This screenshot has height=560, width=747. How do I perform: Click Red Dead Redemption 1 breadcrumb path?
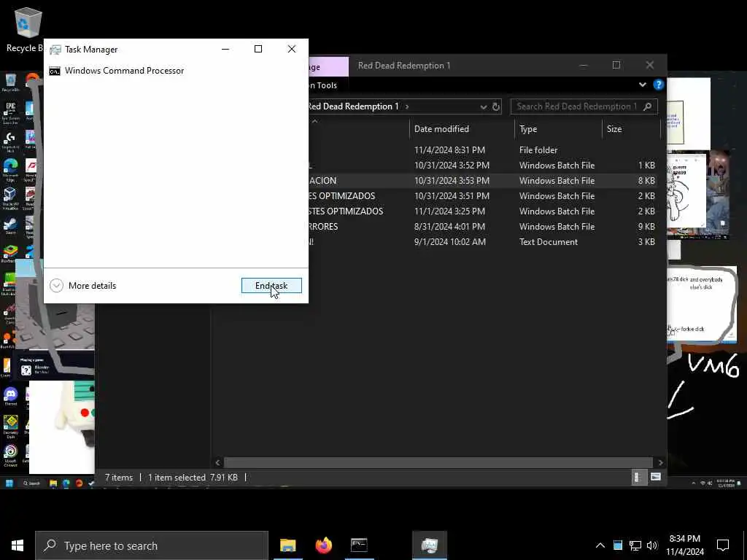(x=354, y=106)
